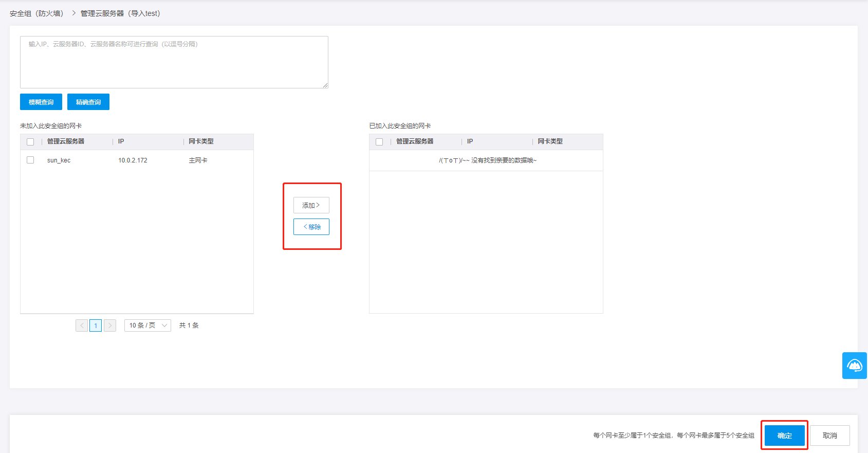Click the IP address 10.0.2.172
The height and width of the screenshot is (453, 868).
pos(133,160)
